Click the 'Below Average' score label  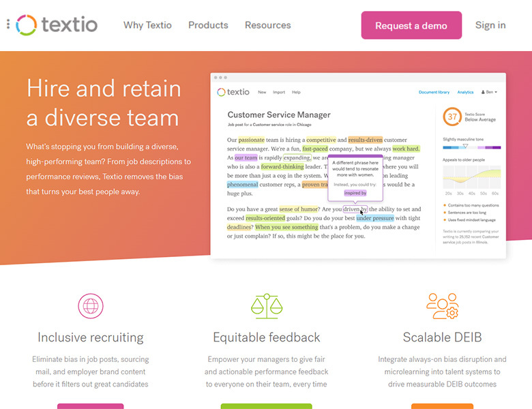pos(480,120)
